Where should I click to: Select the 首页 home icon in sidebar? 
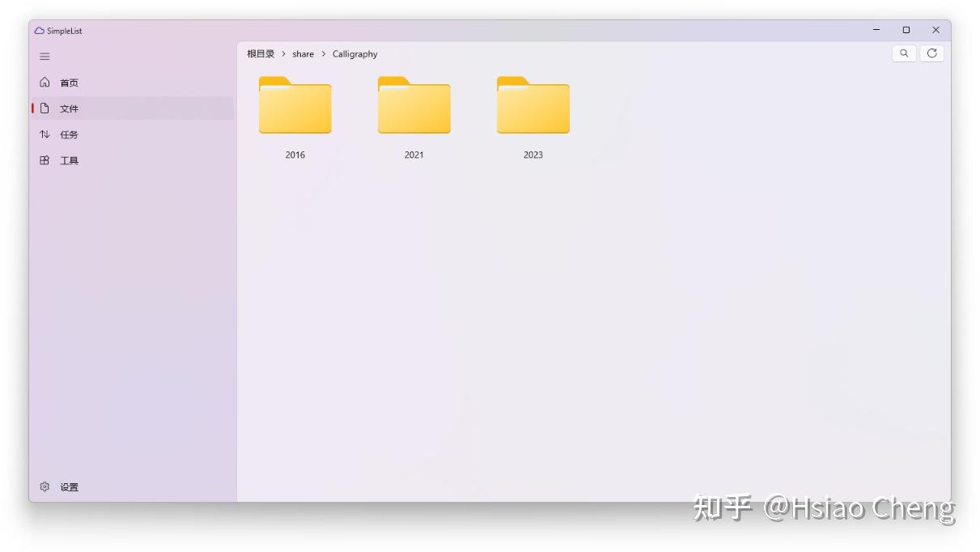45,82
